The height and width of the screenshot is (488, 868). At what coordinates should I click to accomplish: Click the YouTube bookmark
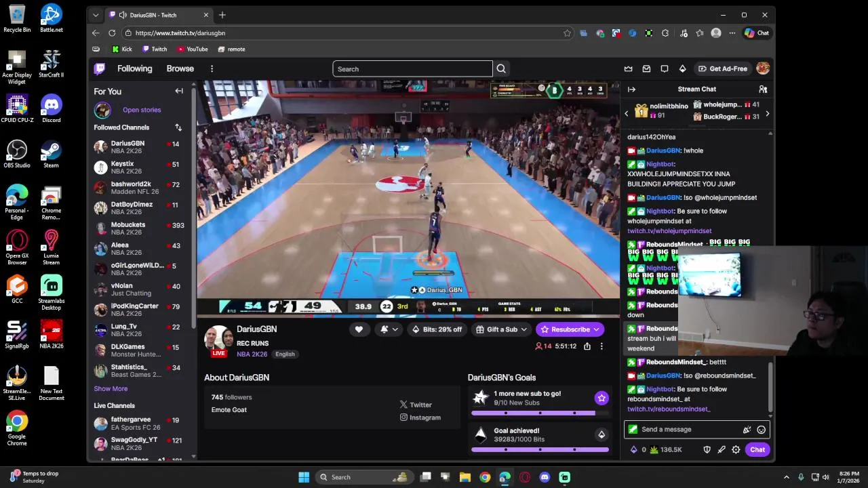point(193,49)
